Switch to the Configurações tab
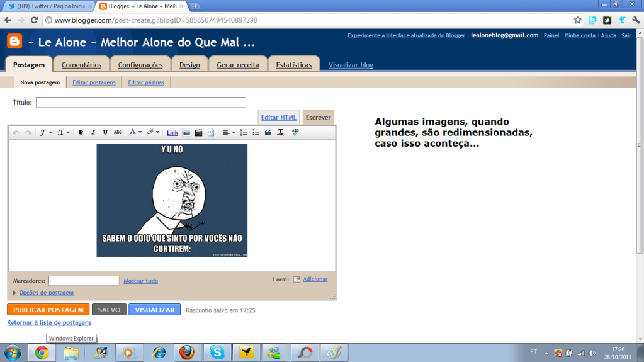Screen dimensions: 644x362 140,65
